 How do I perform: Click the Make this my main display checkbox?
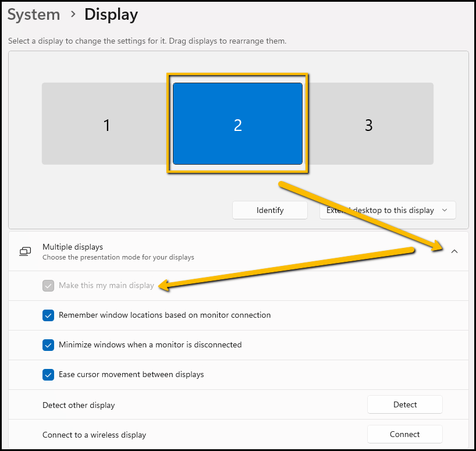click(x=48, y=286)
